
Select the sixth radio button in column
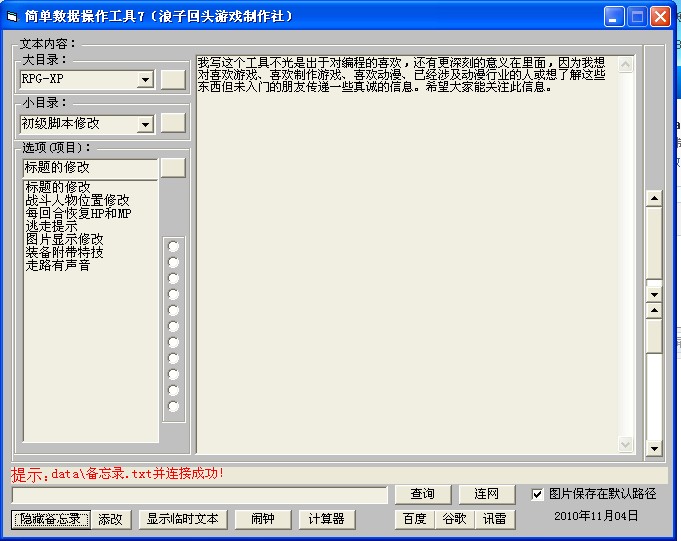[x=173, y=327]
